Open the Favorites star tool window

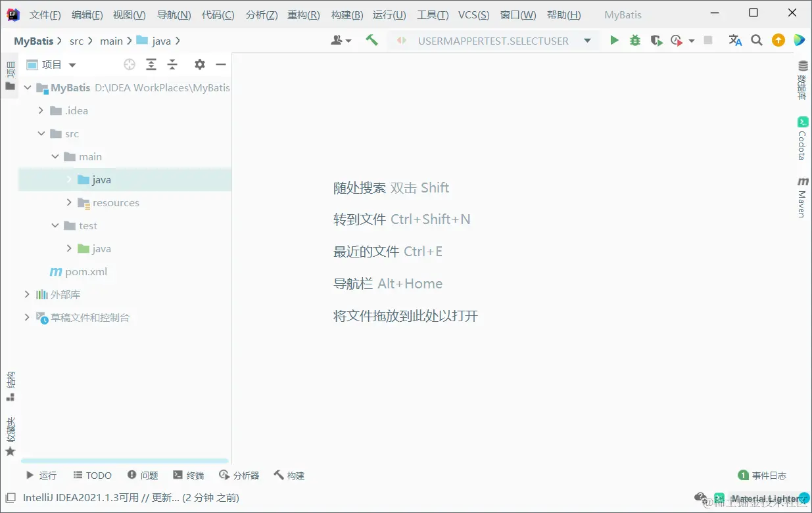[x=10, y=437]
